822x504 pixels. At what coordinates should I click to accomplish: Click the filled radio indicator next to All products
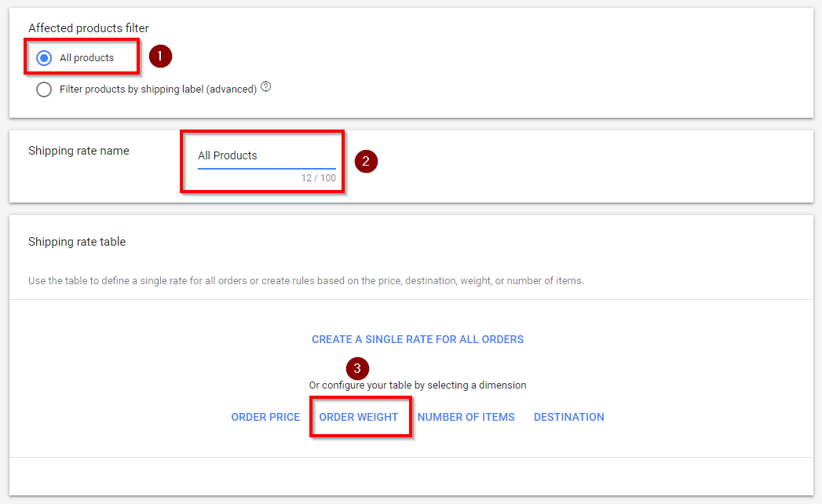tap(46, 57)
